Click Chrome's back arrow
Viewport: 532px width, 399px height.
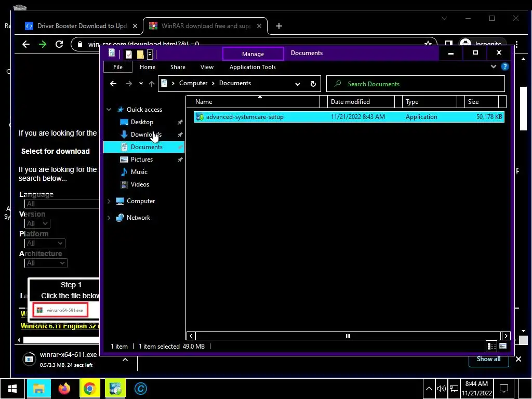pyautogui.click(x=26, y=44)
